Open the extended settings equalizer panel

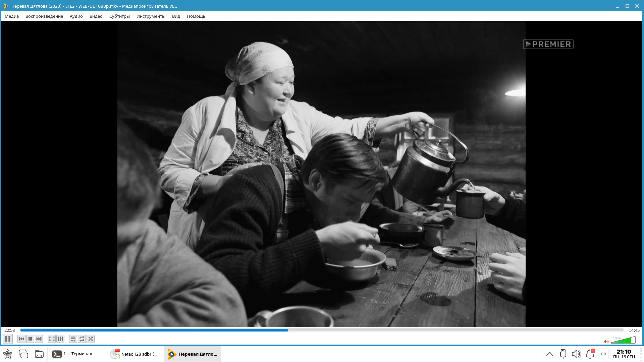tap(60, 339)
